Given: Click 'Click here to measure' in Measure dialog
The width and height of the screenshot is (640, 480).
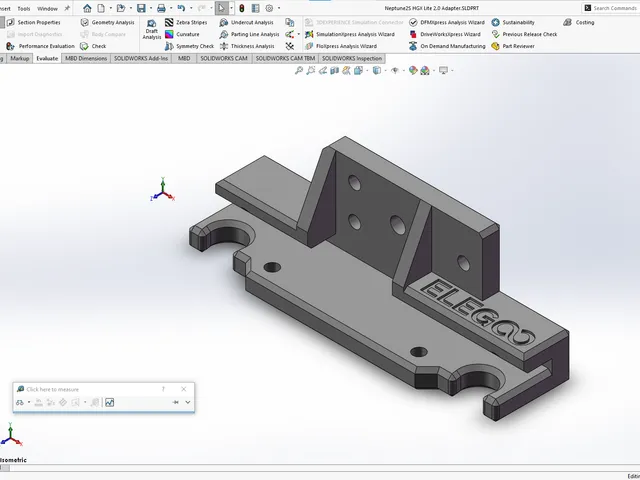Looking at the screenshot, I should [53, 389].
